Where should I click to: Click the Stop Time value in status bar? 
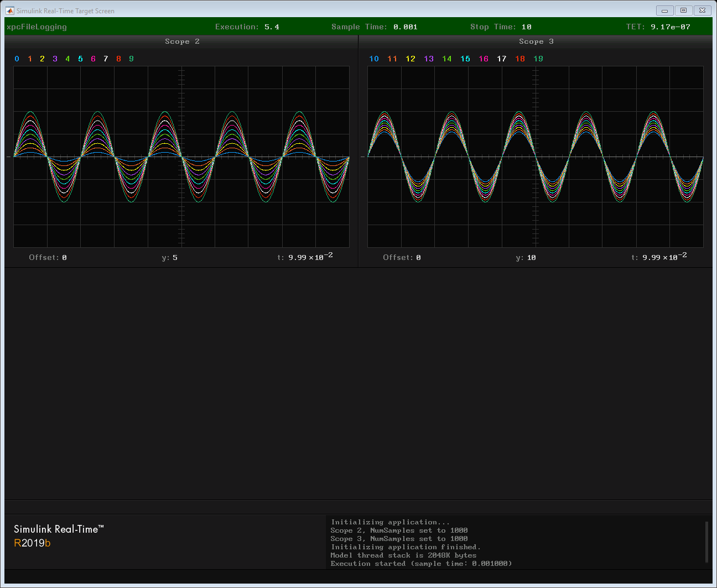click(x=526, y=27)
